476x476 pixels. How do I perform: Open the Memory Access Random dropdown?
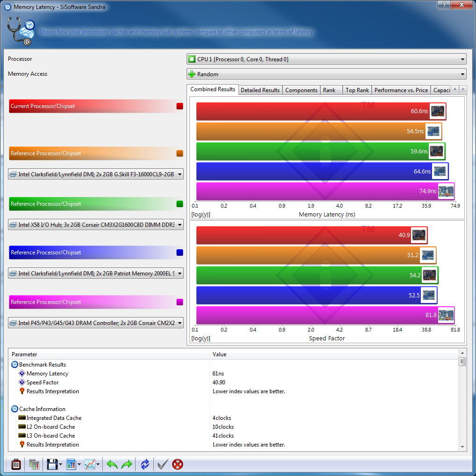click(x=326, y=74)
